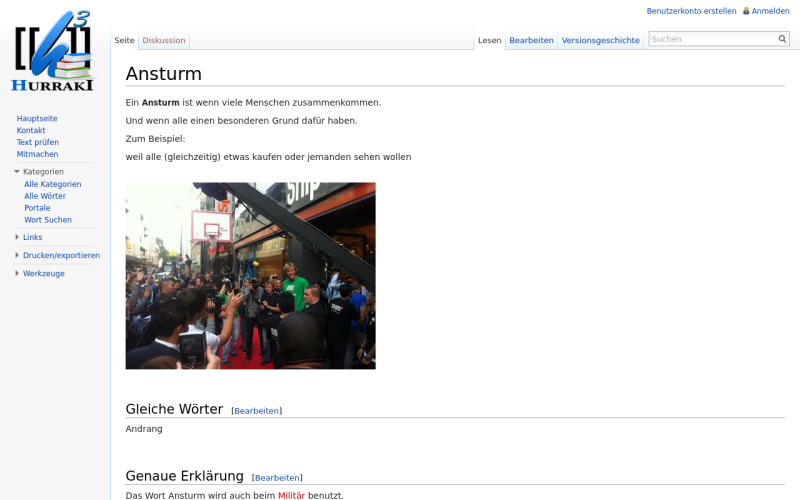This screenshot has width=800, height=500.
Task: Open the crowd photo thumbnail
Action: pyautogui.click(x=251, y=276)
